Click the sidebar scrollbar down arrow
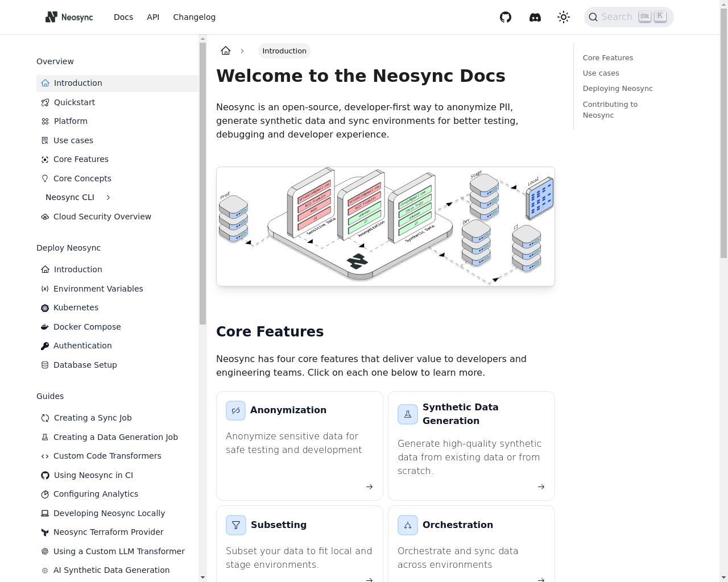Image resolution: width=728 pixels, height=582 pixels. (x=202, y=577)
